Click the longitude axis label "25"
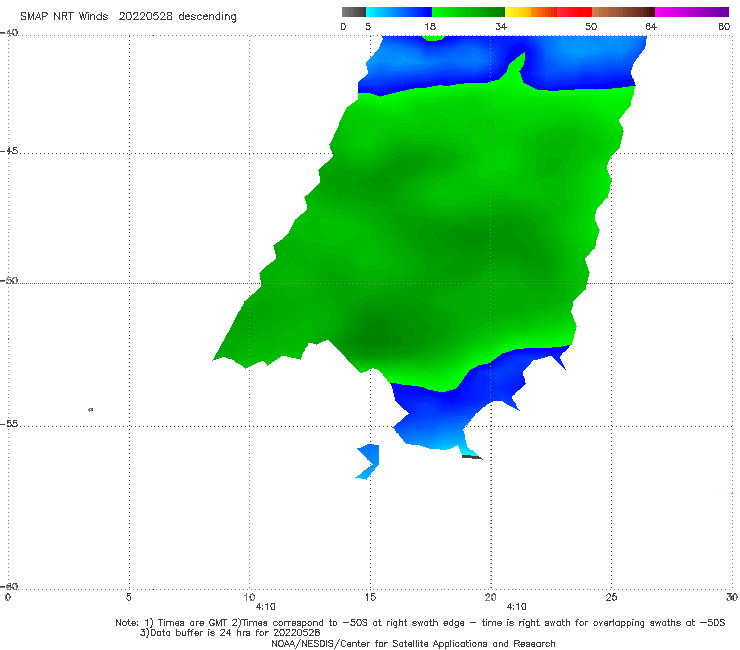Screen dimensions: 740x650 (x=611, y=598)
